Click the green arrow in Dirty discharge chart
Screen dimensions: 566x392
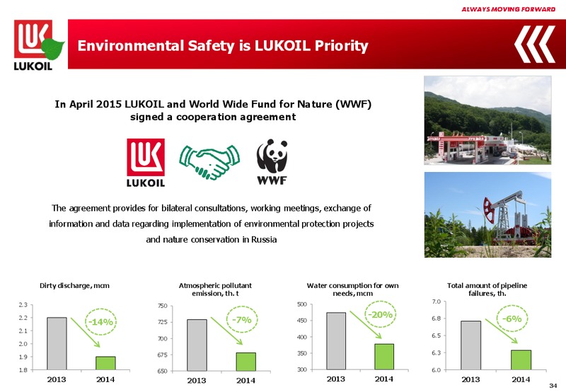(86, 333)
